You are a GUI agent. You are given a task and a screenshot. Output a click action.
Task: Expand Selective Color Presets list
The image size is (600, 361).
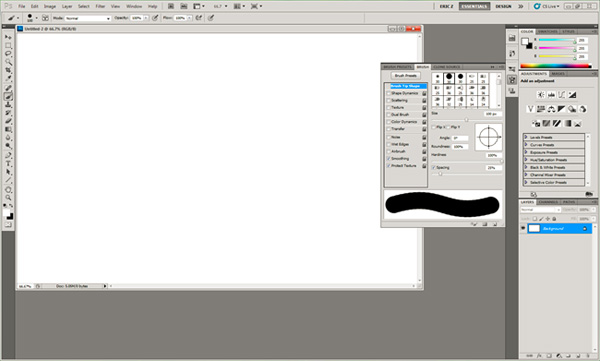click(526, 182)
